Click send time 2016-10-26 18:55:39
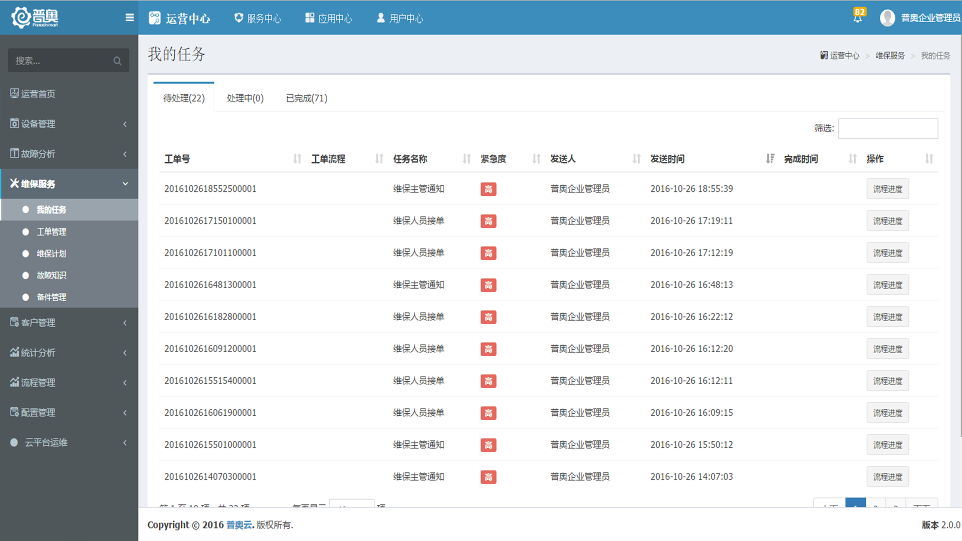This screenshot has height=541, width=962. coord(691,189)
